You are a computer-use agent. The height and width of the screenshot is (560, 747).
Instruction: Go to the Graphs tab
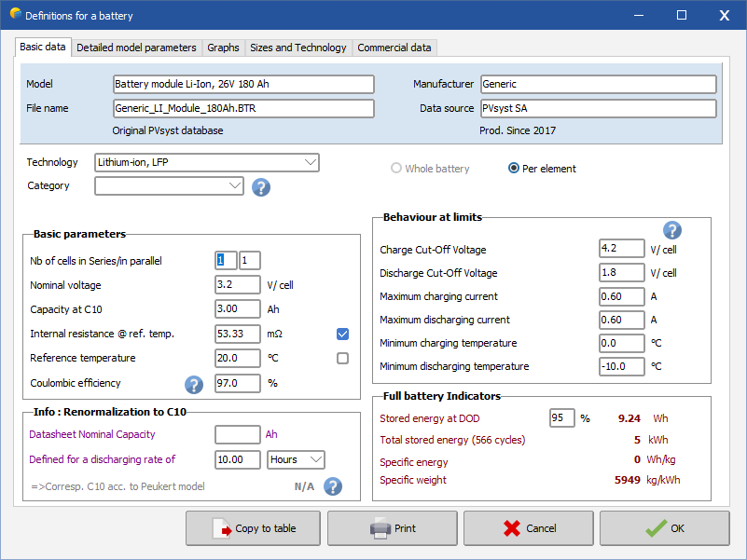tap(223, 48)
